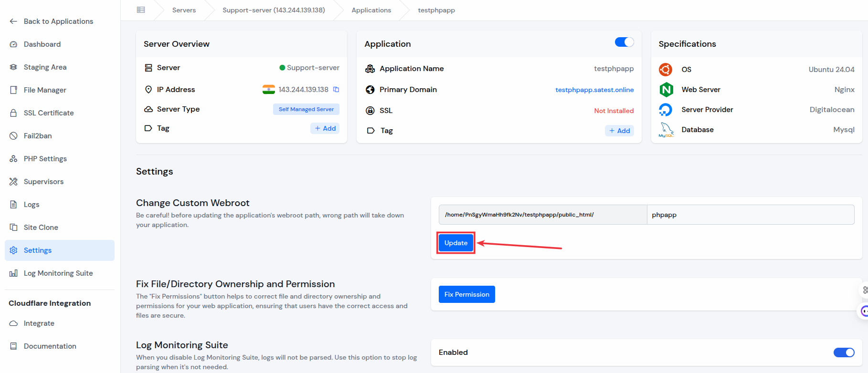Image resolution: width=868 pixels, height=373 pixels.
Task: Open Fail2ban page
Action: (x=60, y=136)
